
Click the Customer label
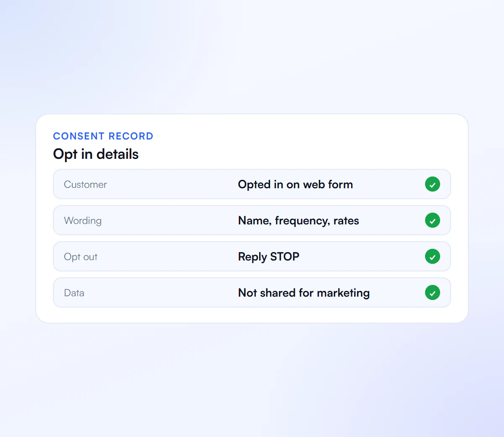(85, 184)
